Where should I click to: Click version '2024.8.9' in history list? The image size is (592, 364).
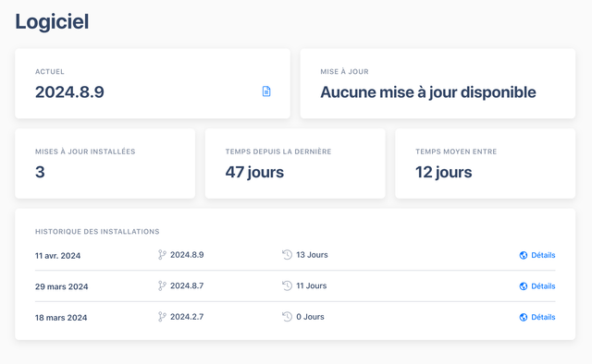(x=187, y=255)
